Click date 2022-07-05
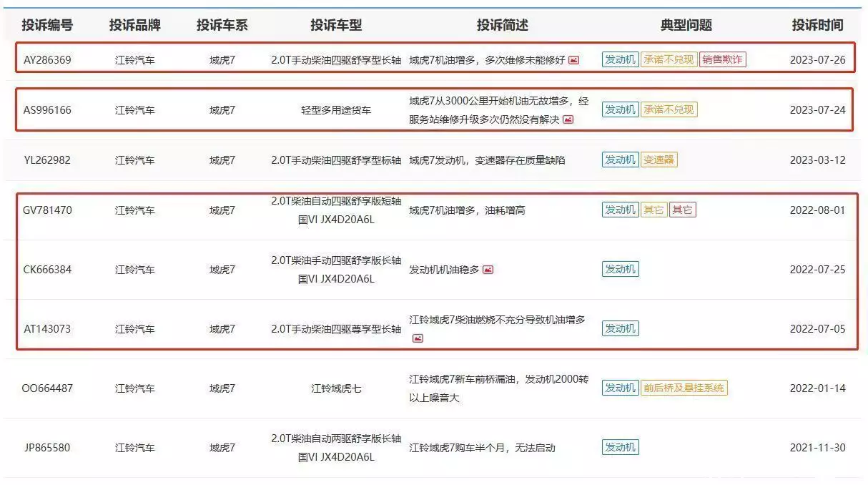 817,329
